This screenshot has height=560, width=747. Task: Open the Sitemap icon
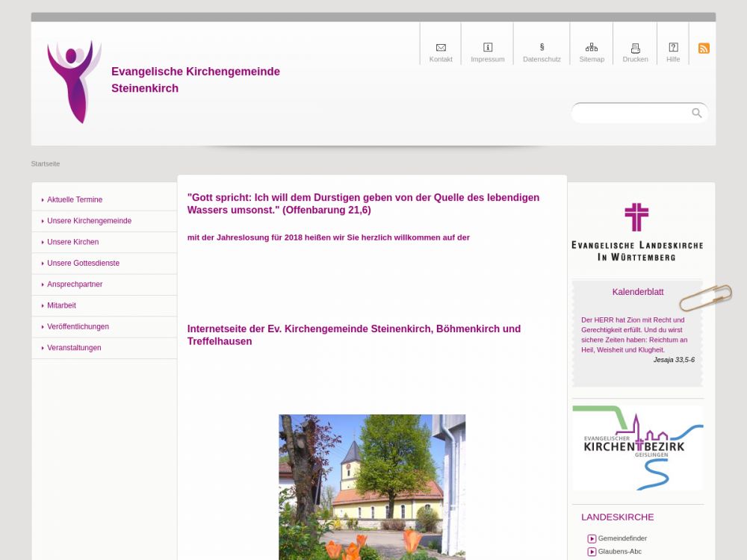coord(592,48)
